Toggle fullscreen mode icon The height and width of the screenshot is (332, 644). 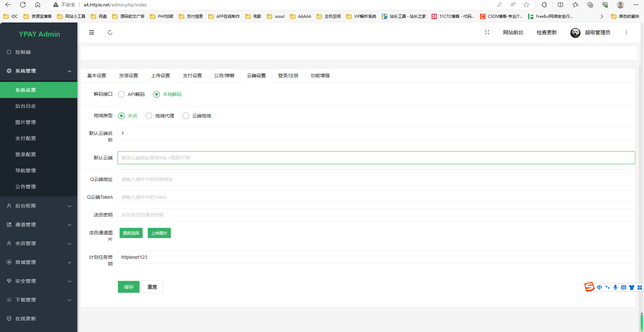pos(487,33)
